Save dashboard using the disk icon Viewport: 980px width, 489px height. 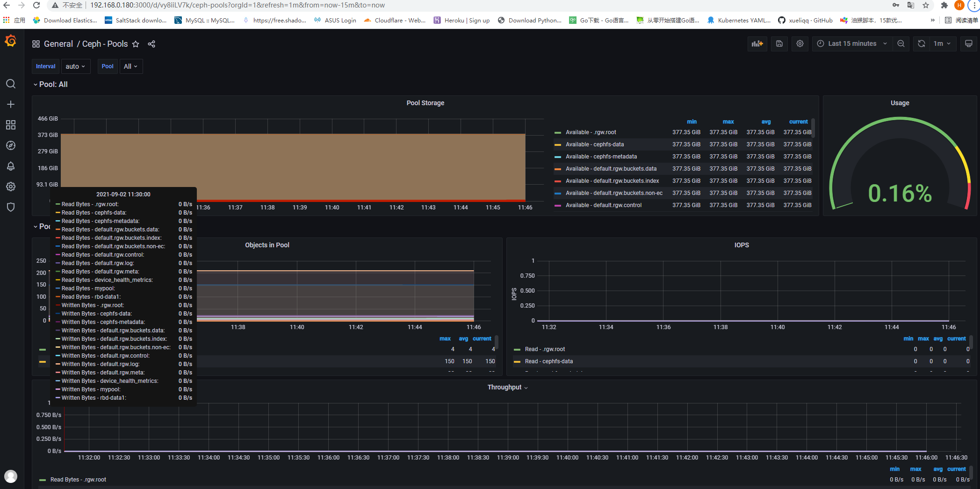779,43
